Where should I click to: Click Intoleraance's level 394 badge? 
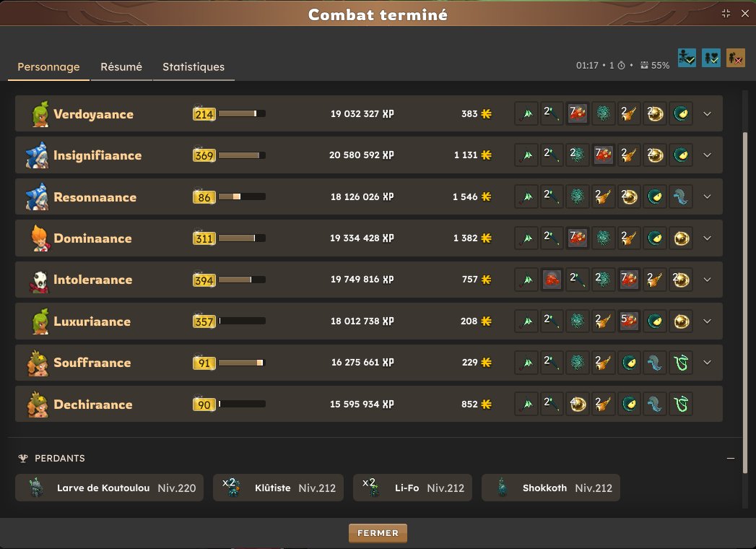(204, 280)
